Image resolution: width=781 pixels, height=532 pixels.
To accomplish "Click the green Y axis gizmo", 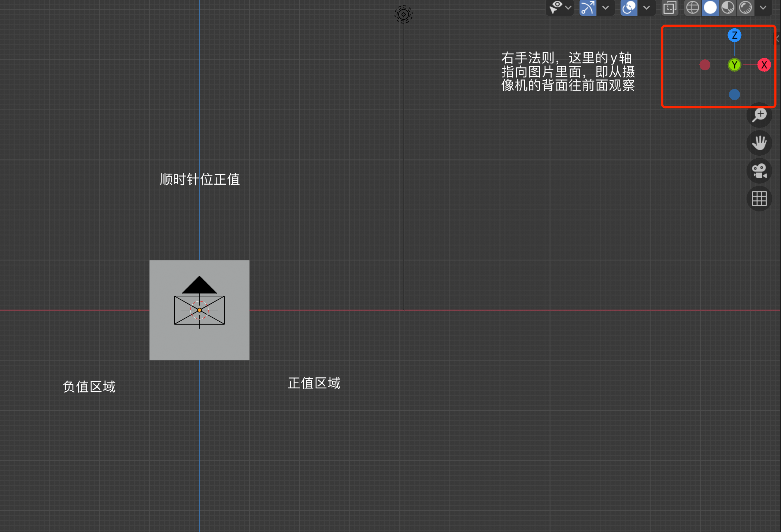I will coord(734,65).
